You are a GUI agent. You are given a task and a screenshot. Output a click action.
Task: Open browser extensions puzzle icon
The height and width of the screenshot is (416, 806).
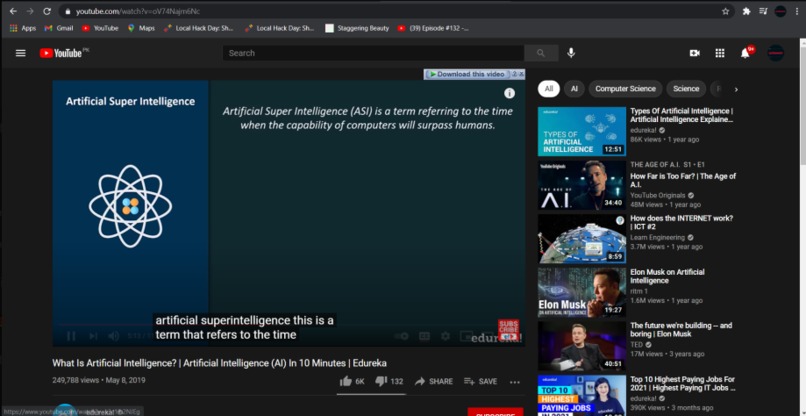pos(746,11)
